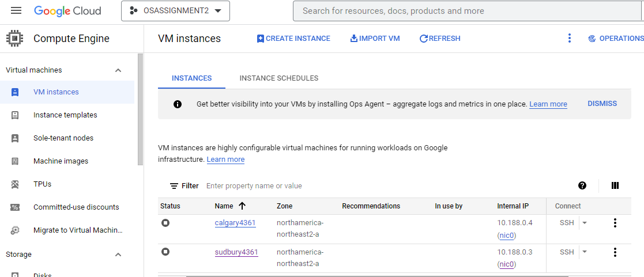Open the calgary4361 instance link
This screenshot has width=644, height=277.
click(x=235, y=223)
